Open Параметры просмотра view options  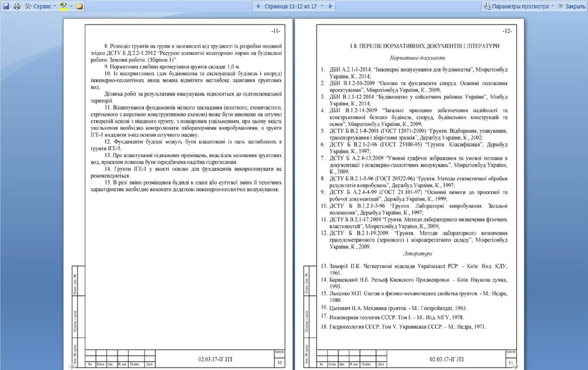(x=518, y=6)
